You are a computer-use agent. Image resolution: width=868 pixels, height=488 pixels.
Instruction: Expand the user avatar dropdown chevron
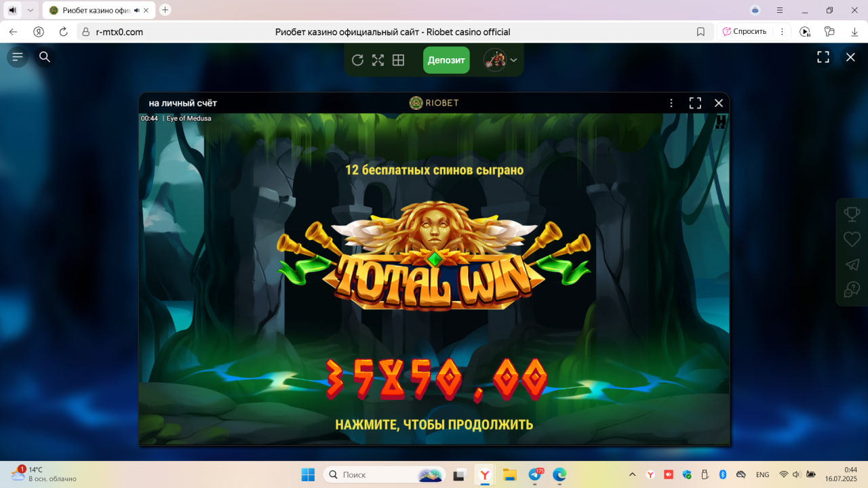click(513, 60)
